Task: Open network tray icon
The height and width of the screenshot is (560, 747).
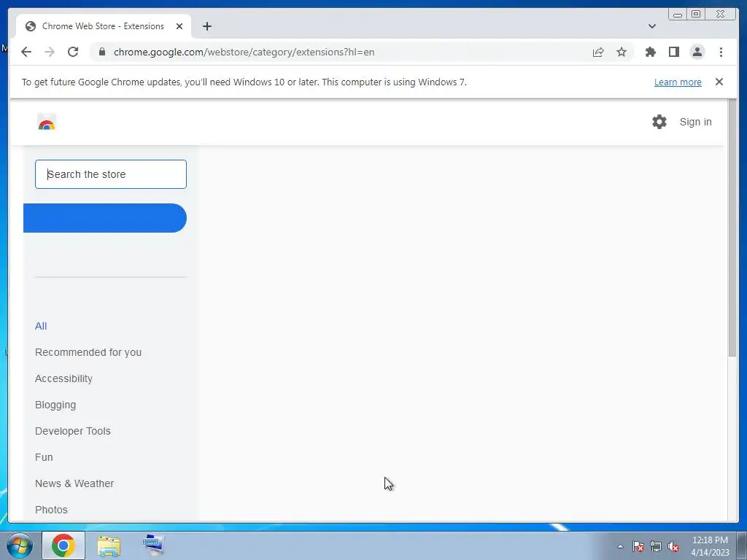Action: pos(656,546)
